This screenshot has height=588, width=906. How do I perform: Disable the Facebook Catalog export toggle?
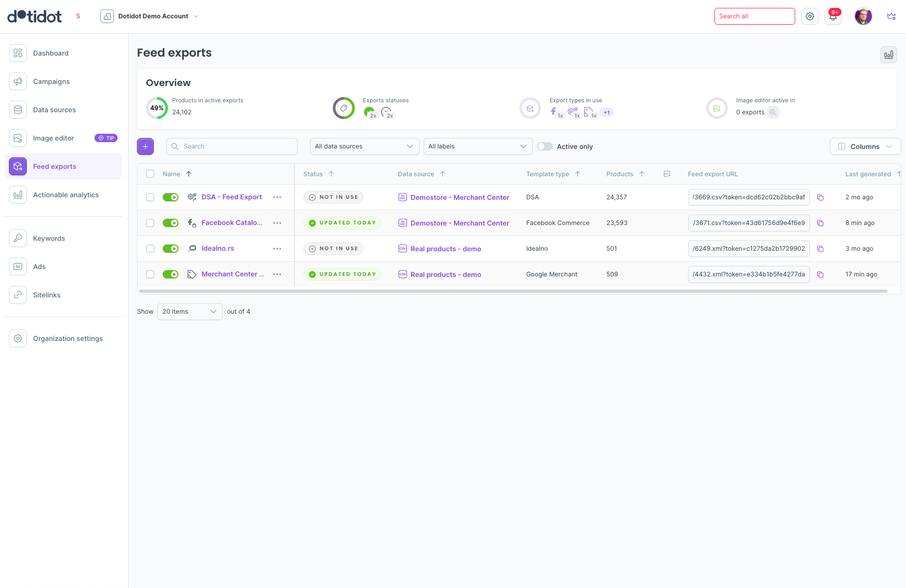[x=171, y=223]
